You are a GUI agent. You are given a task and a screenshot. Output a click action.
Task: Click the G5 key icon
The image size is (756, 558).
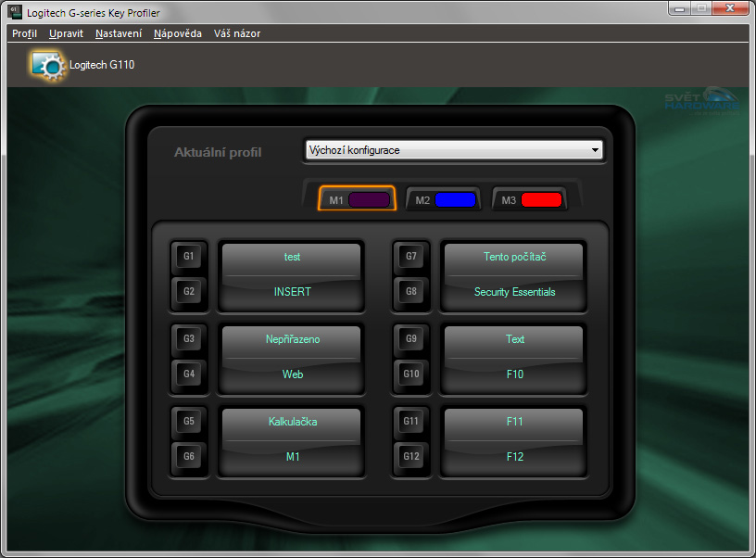tap(189, 421)
